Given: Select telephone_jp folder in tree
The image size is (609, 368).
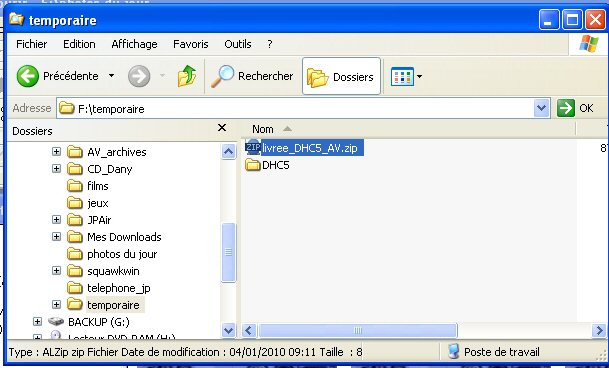Looking at the screenshot, I should (118, 288).
